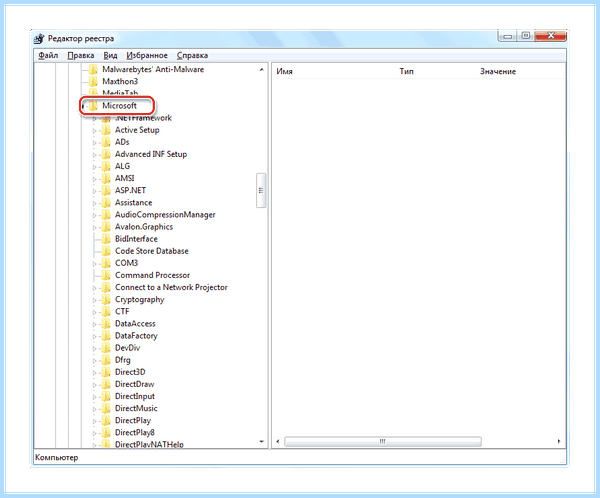Click the DevDiv folder icon
The image size is (600, 498).
tap(106, 348)
